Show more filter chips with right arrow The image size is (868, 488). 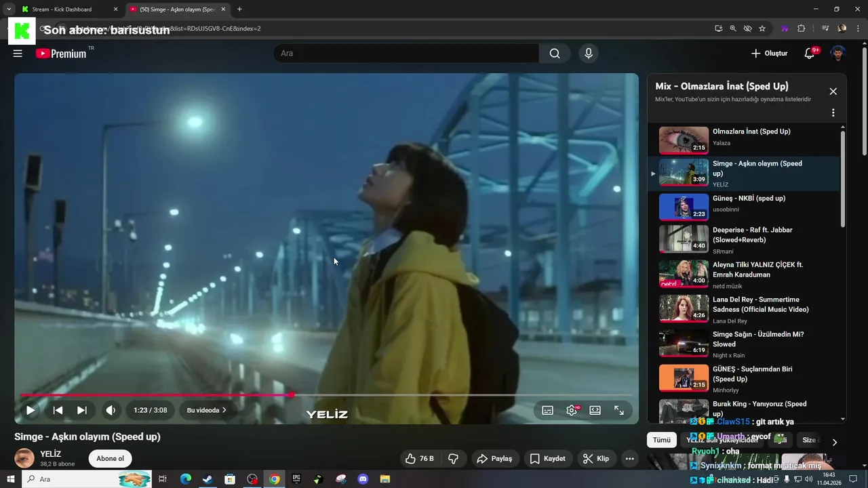pyautogui.click(x=835, y=442)
